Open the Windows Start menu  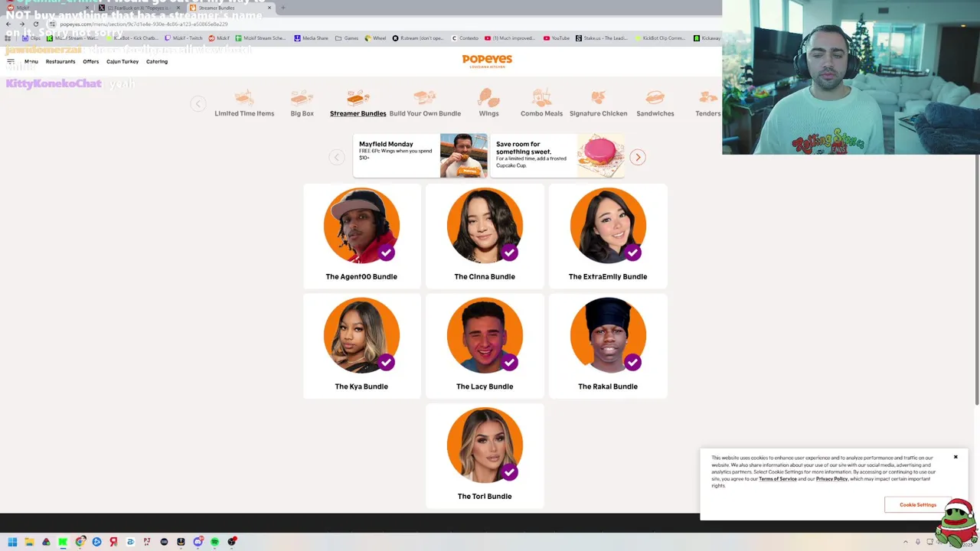[12, 542]
